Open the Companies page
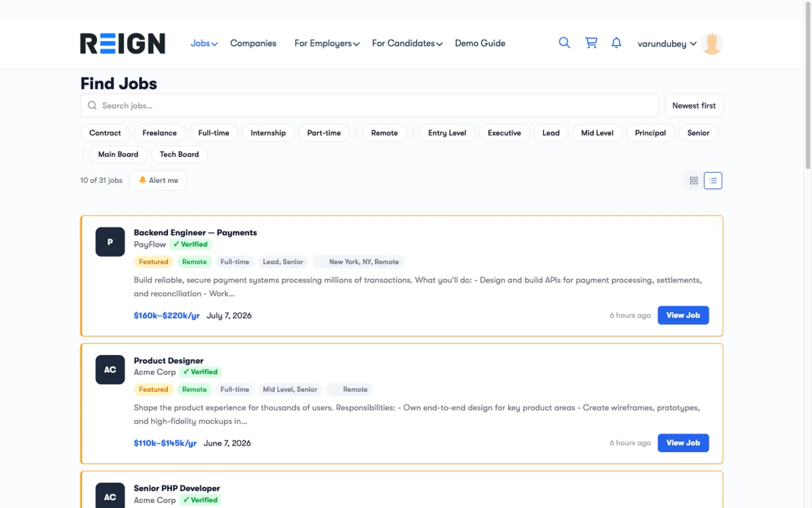The image size is (812, 508). 253,44
